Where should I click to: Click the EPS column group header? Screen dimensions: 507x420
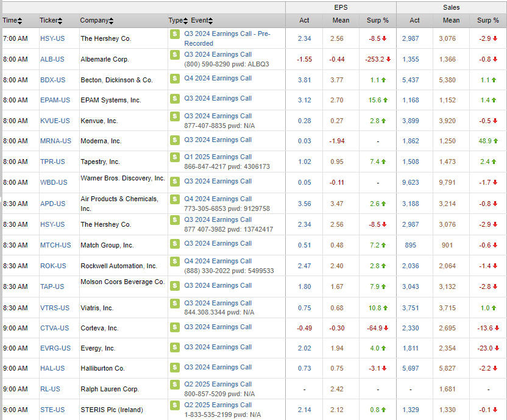pos(341,7)
